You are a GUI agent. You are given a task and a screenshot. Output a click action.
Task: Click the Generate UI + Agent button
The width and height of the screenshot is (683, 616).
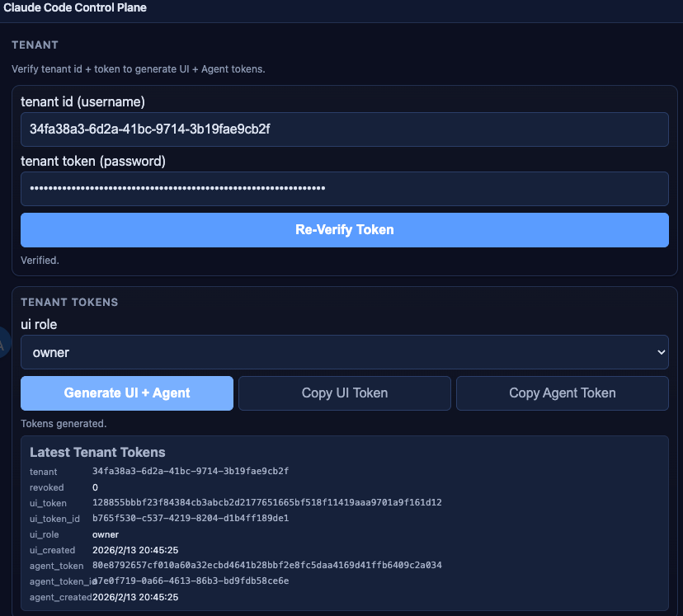coord(127,393)
